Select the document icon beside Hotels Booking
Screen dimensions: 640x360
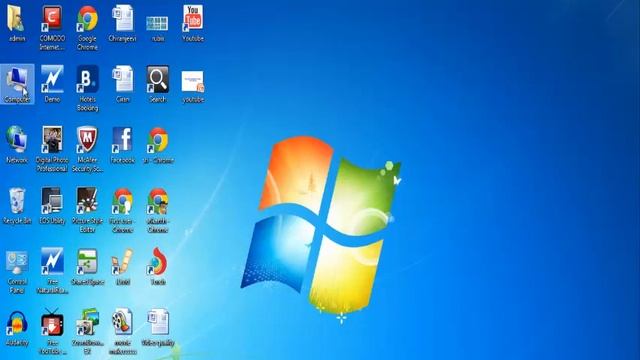(123, 80)
